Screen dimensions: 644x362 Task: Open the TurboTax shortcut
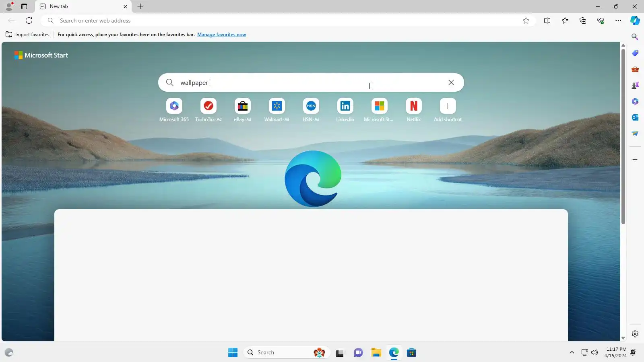[x=208, y=110]
